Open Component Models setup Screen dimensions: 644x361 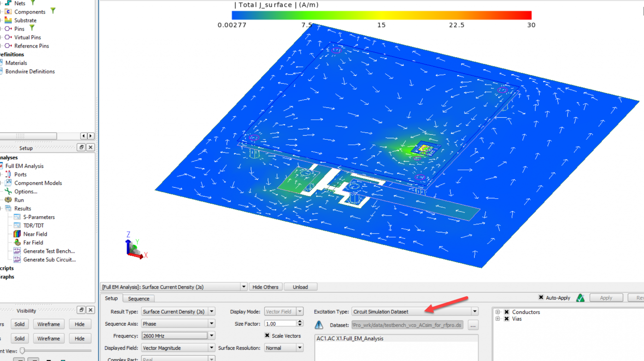pos(38,183)
